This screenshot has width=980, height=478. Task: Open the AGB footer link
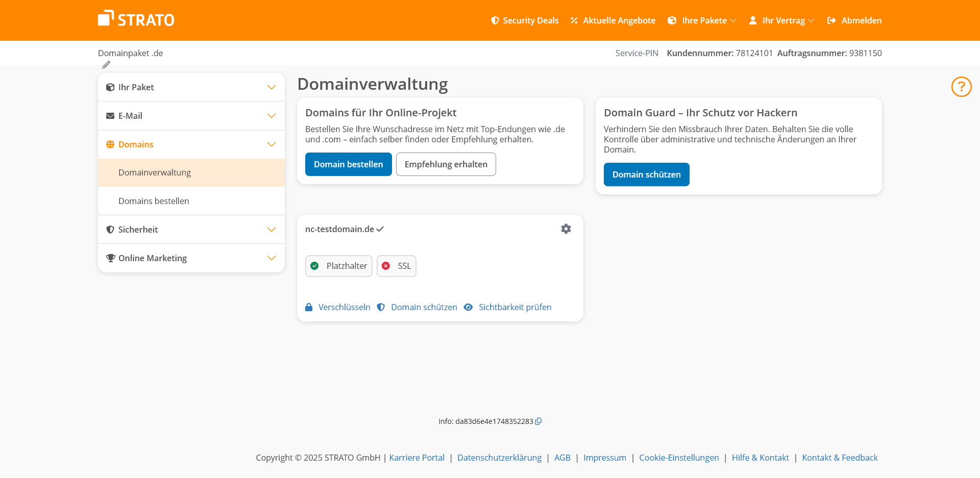pyautogui.click(x=562, y=458)
